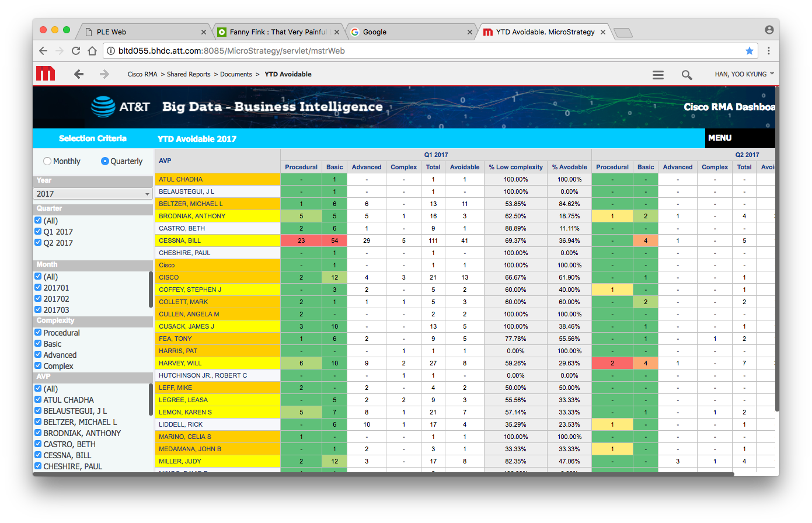812x523 pixels.
Task: Click the browser home icon
Action: (x=92, y=51)
